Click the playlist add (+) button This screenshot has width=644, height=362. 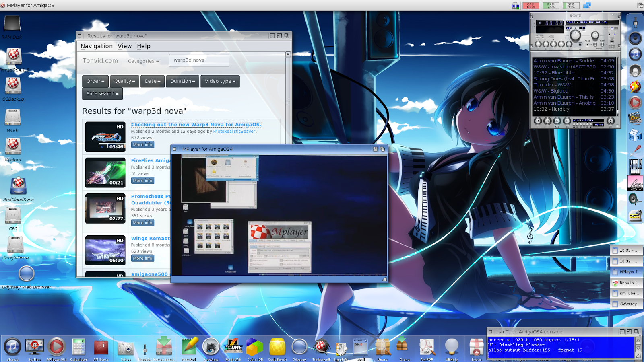[x=538, y=121]
